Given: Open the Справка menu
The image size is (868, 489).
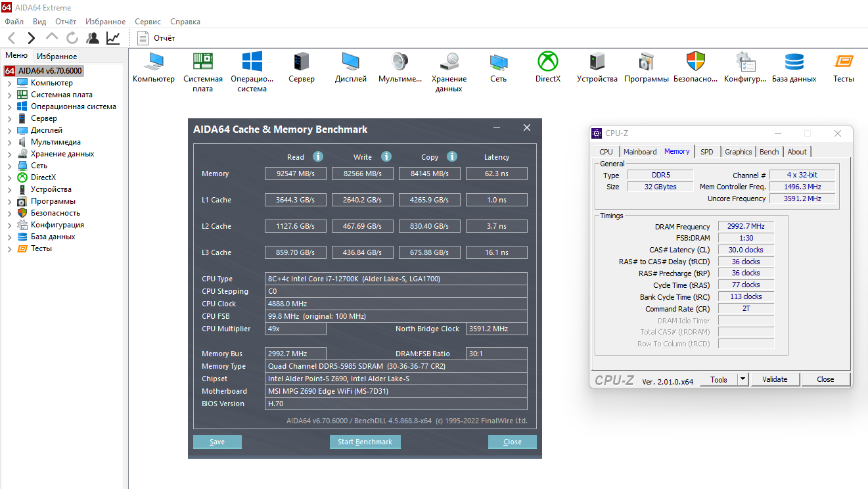Looking at the screenshot, I should pos(185,22).
